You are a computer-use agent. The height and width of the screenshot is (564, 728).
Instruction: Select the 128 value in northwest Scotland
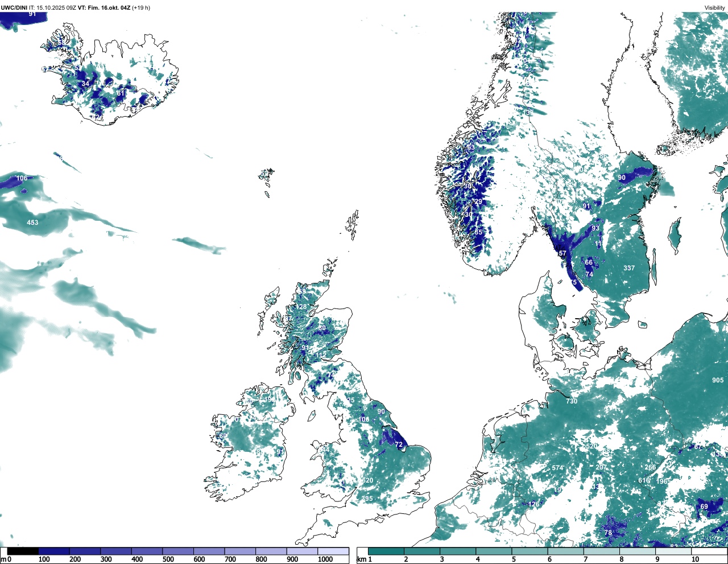[x=301, y=307]
